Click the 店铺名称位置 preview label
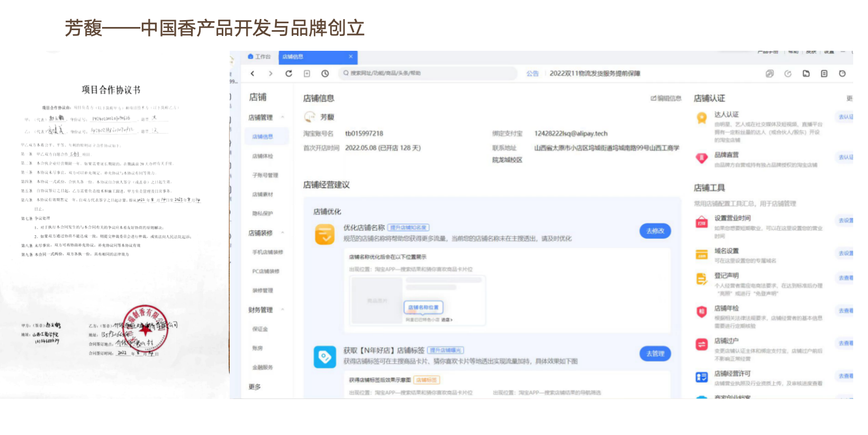 click(423, 307)
